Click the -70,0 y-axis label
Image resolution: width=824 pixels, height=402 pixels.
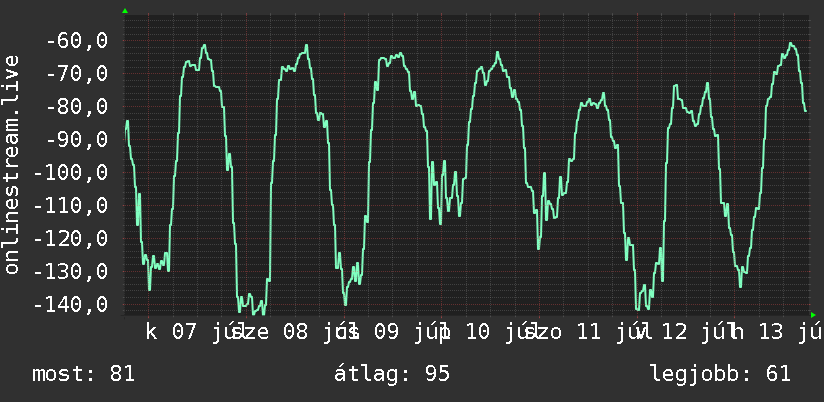pyautogui.click(x=77, y=73)
